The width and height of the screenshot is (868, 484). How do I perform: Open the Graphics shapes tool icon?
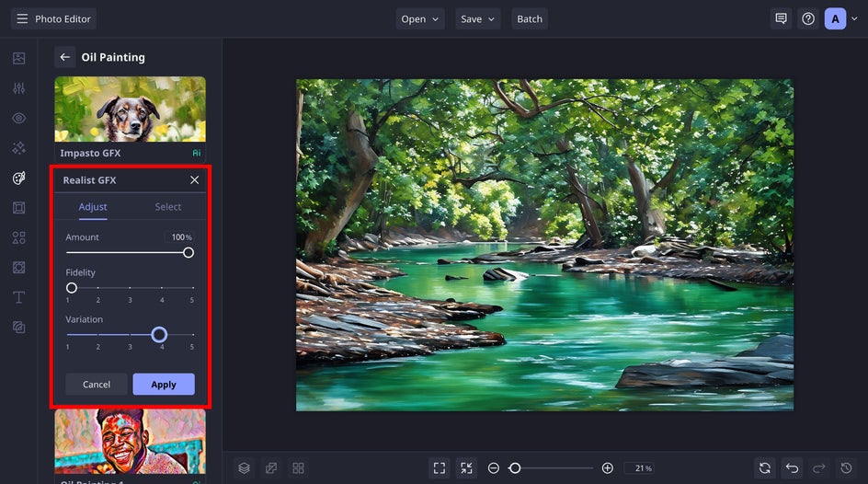pyautogui.click(x=18, y=237)
